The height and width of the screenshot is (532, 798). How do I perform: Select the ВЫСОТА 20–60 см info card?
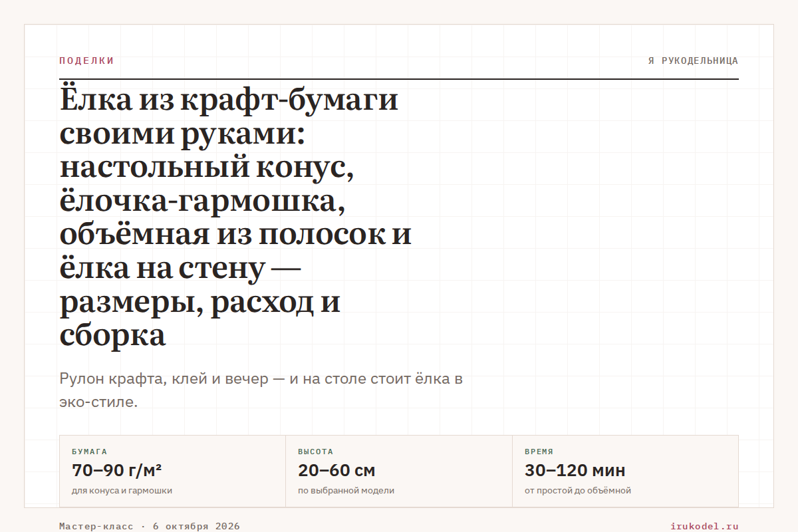point(399,471)
